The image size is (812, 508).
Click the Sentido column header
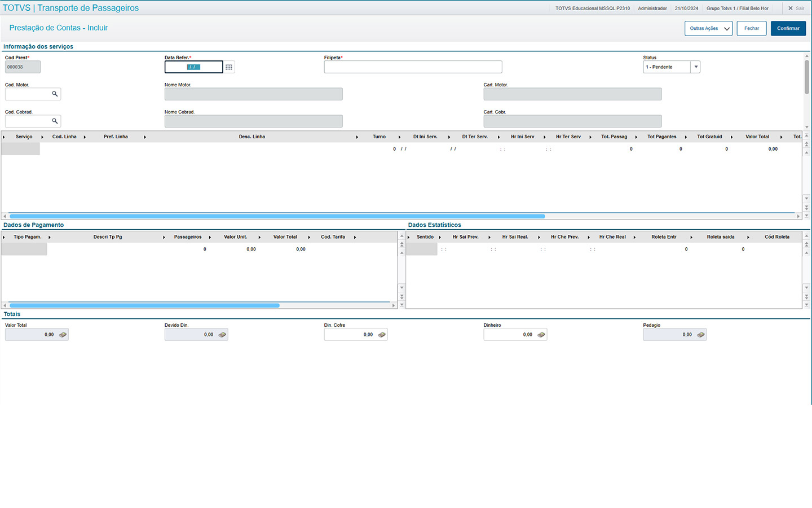(x=425, y=237)
